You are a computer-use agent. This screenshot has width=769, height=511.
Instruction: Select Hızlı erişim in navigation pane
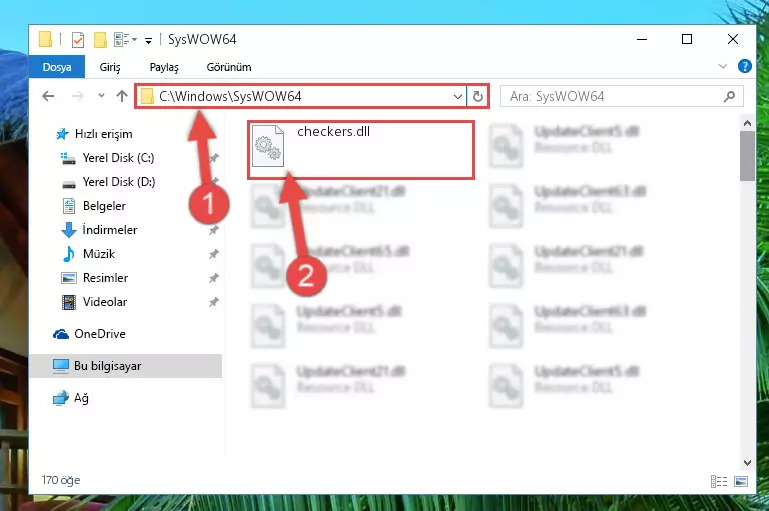103,134
